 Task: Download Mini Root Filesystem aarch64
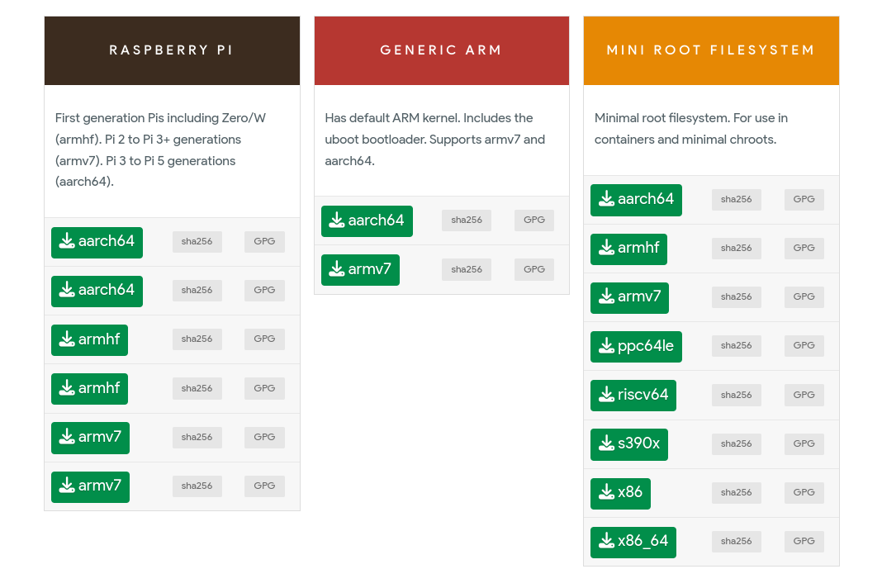tap(636, 200)
